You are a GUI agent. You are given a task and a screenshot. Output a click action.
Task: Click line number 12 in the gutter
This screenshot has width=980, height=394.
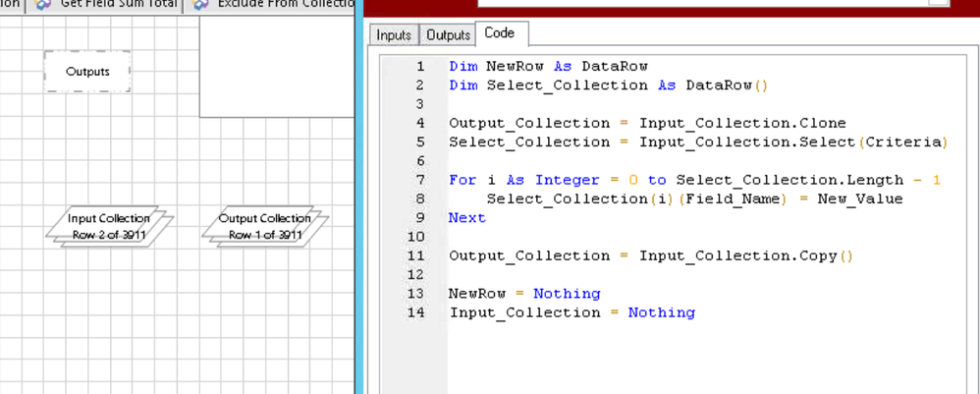[415, 274]
